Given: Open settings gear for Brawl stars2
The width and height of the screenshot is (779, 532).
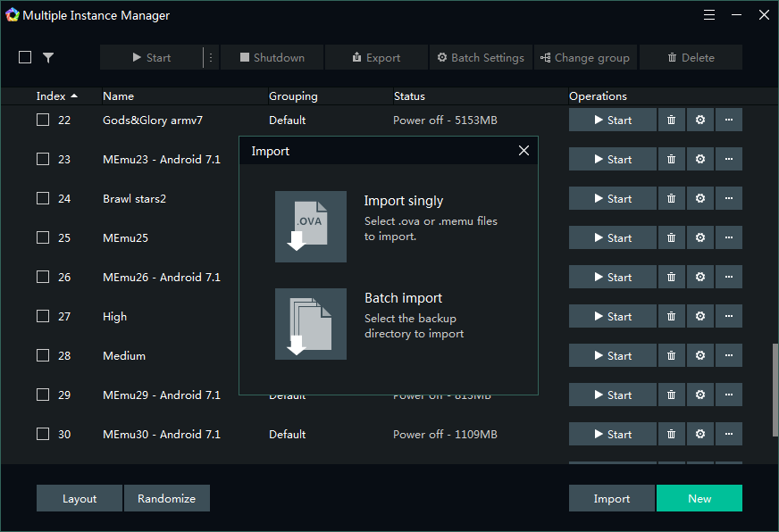Looking at the screenshot, I should point(700,199).
